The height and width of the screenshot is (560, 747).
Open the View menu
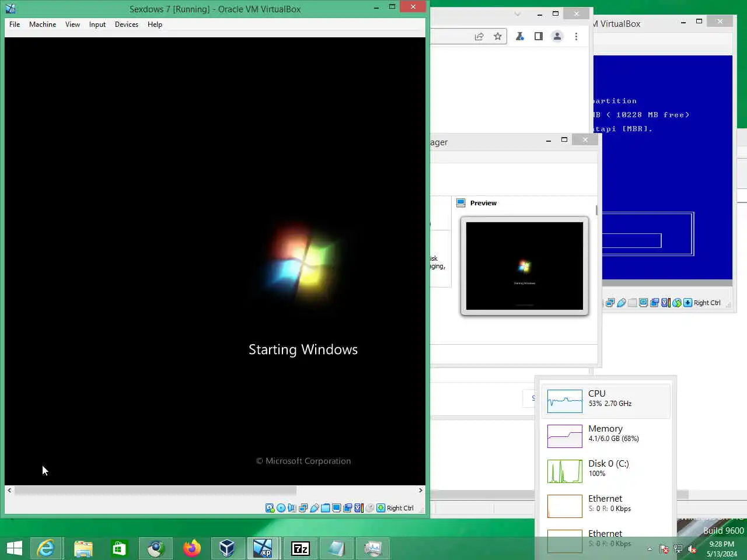pyautogui.click(x=72, y=24)
